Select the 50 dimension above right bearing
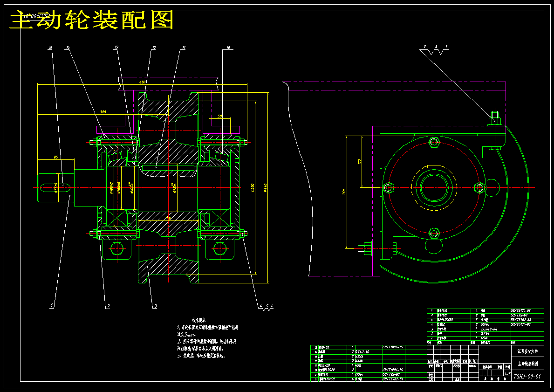The height and width of the screenshot is (392, 554). 219,116
